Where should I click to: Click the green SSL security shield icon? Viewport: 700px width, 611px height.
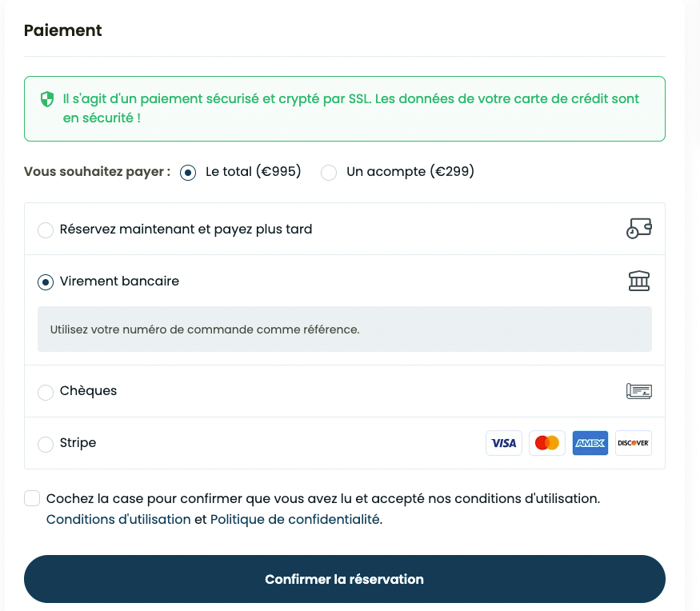tap(47, 99)
